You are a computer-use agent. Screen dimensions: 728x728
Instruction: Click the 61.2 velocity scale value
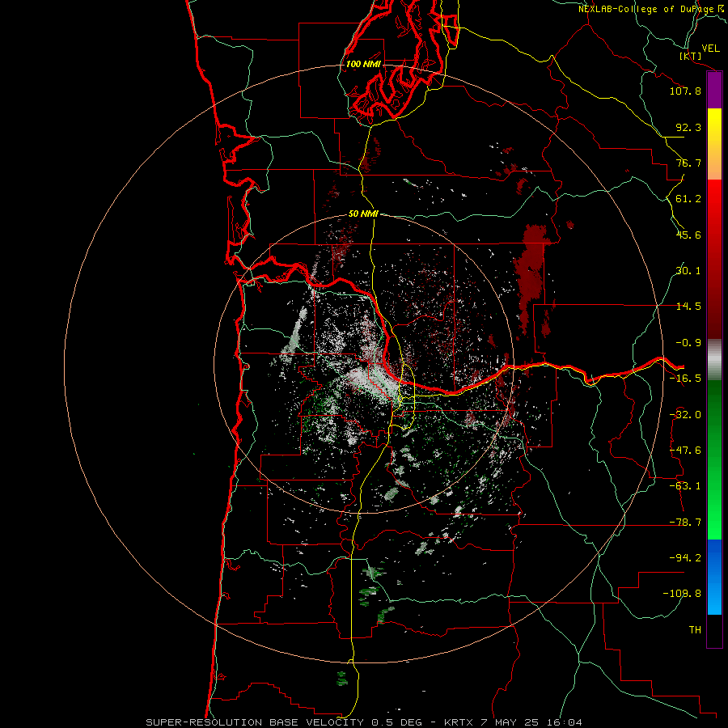point(688,199)
